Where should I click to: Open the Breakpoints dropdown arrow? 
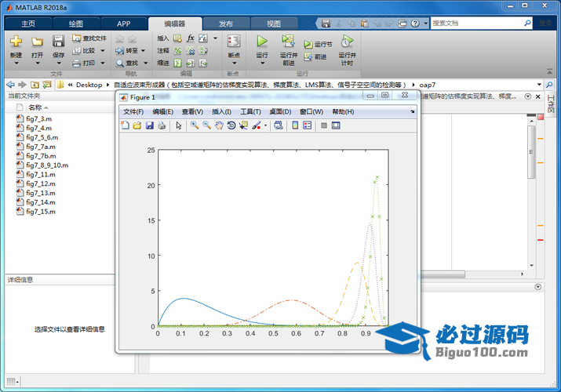point(235,64)
